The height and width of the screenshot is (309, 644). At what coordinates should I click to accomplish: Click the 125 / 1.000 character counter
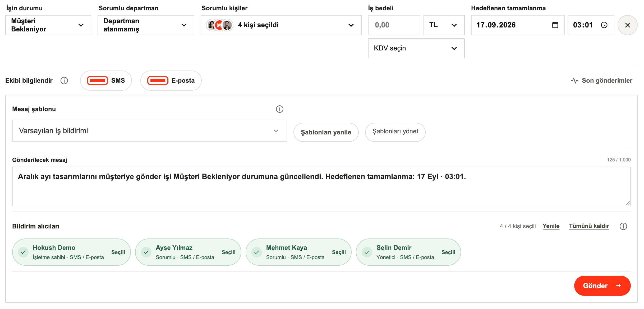tap(619, 160)
